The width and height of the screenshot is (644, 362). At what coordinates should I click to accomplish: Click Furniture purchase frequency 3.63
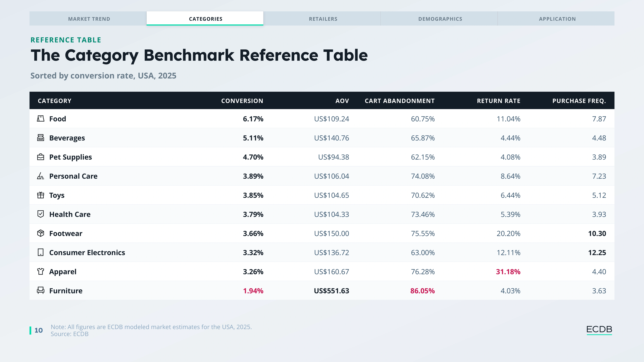pos(599,291)
